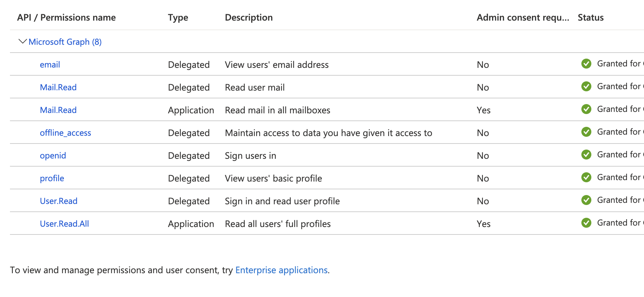Click the Admin consent column header
The width and height of the screenshot is (644, 297).
tap(523, 18)
